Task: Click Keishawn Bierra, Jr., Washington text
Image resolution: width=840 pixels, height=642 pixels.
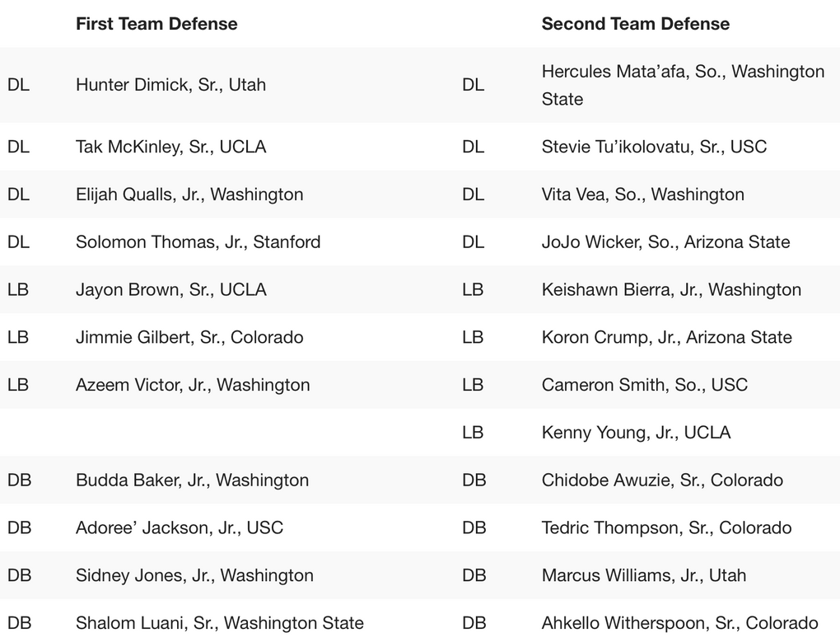Action: (671, 290)
